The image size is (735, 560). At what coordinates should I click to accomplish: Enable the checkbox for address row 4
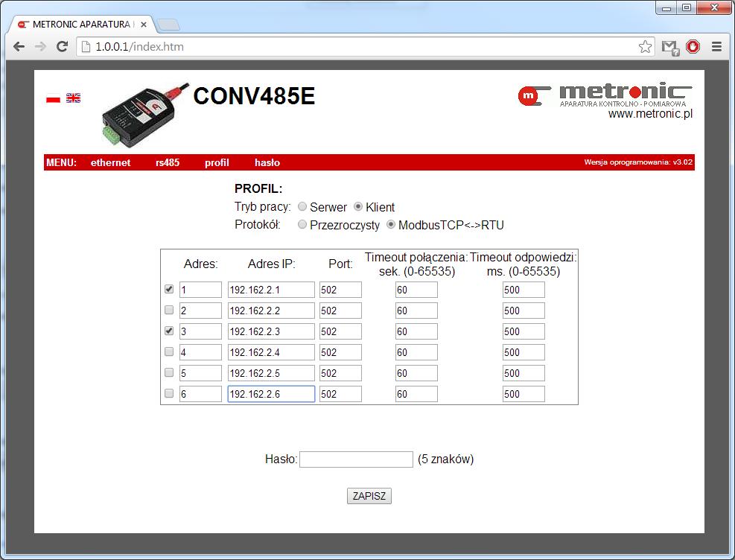click(169, 351)
